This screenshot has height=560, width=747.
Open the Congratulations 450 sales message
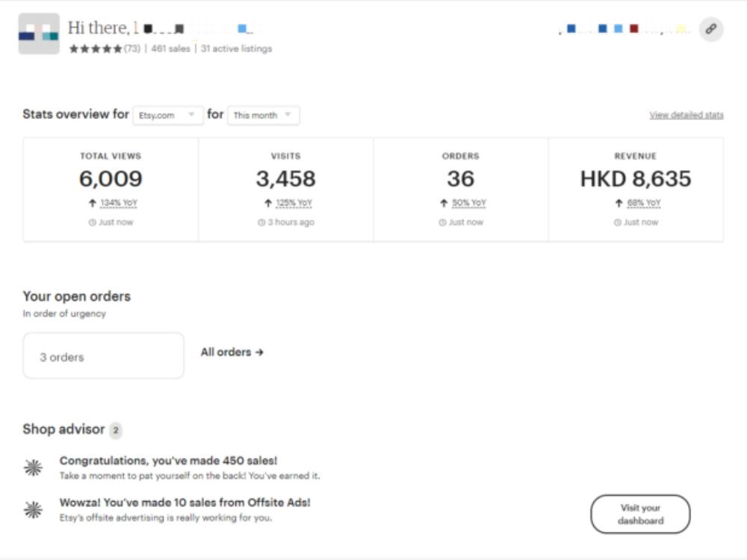coord(190,467)
